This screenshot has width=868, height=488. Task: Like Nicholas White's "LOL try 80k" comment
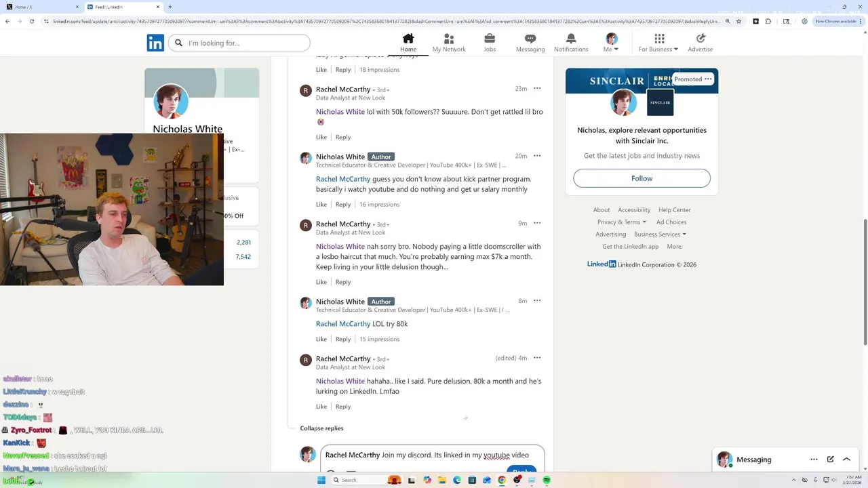coord(321,339)
